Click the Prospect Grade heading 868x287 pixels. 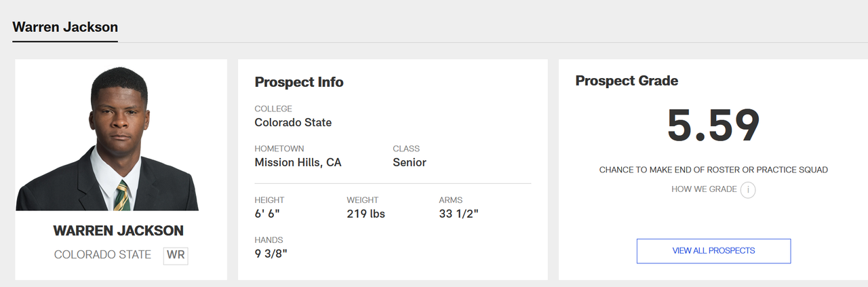627,81
